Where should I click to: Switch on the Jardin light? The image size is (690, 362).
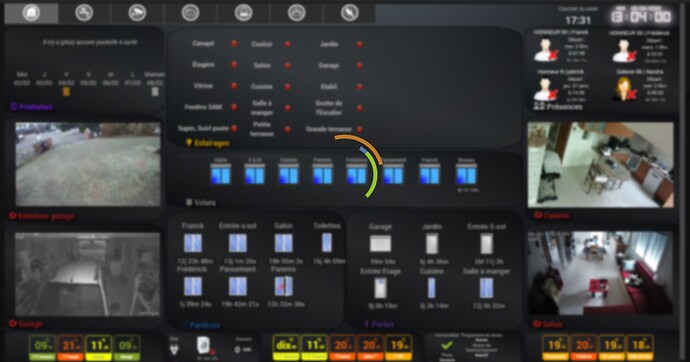[360, 44]
